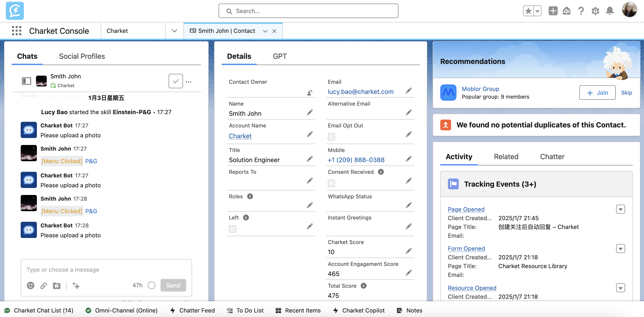This screenshot has width=644, height=317.
Task: Open the Chatter tab
Action: [552, 156]
